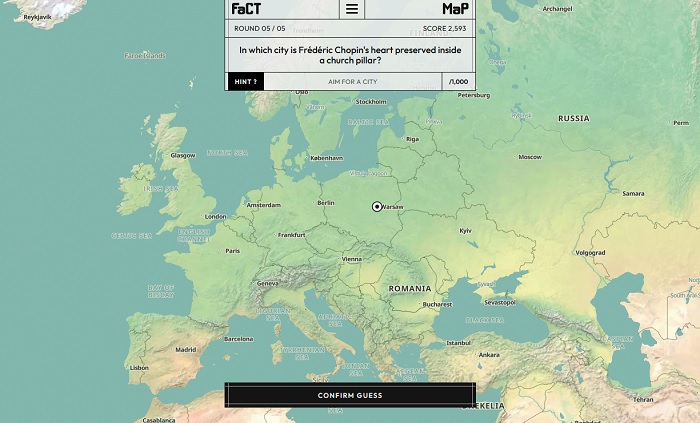Click Reykjavik on the map

(x=38, y=17)
